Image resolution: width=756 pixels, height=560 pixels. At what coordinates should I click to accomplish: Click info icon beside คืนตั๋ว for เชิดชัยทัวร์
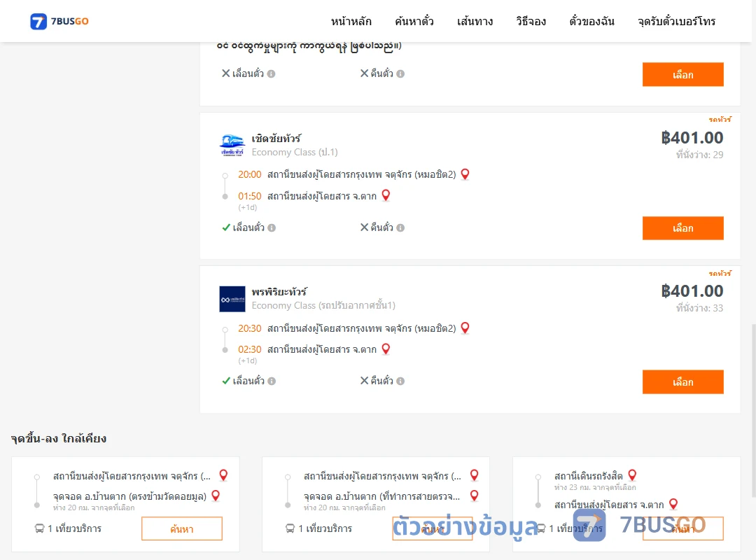coord(400,227)
